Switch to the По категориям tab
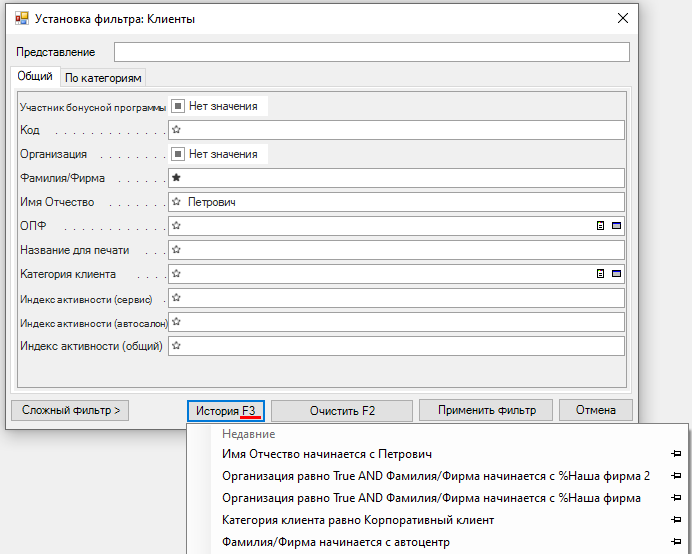 [x=103, y=78]
